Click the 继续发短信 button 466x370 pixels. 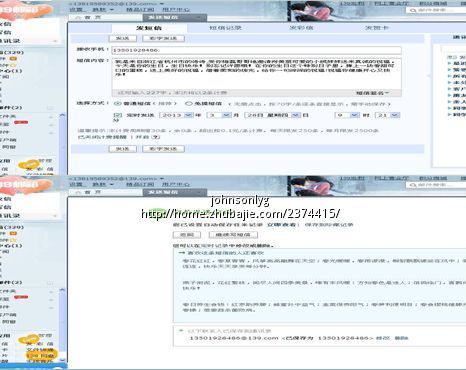coord(233,235)
